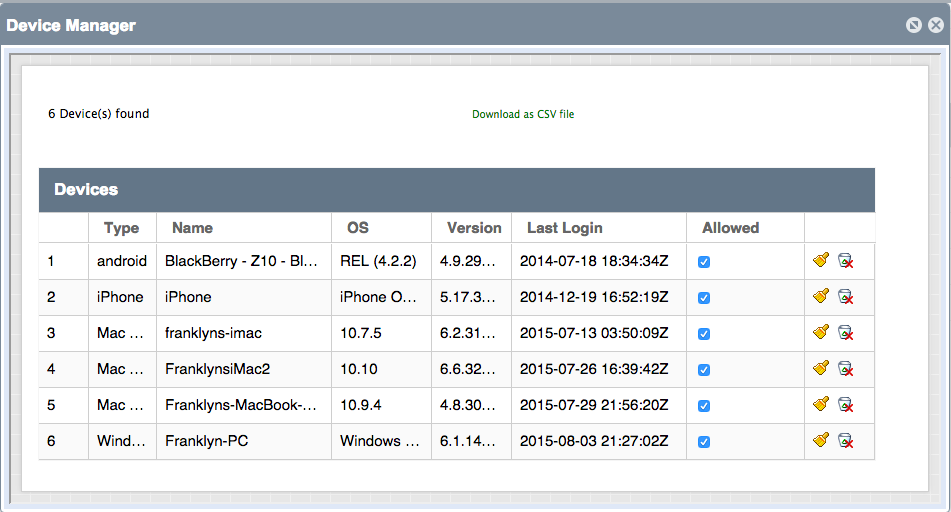Click the Allowed column header
The height and width of the screenshot is (512, 951).
745,227
